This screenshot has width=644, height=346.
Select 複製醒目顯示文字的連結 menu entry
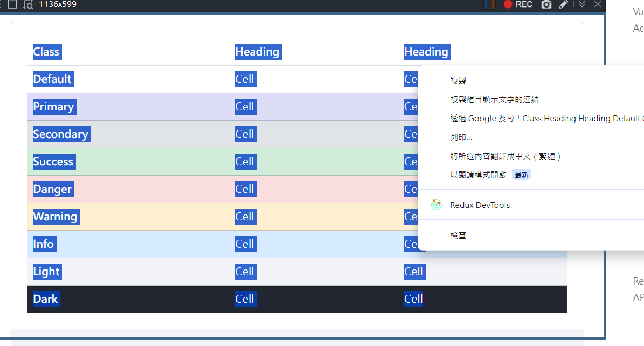pos(494,100)
